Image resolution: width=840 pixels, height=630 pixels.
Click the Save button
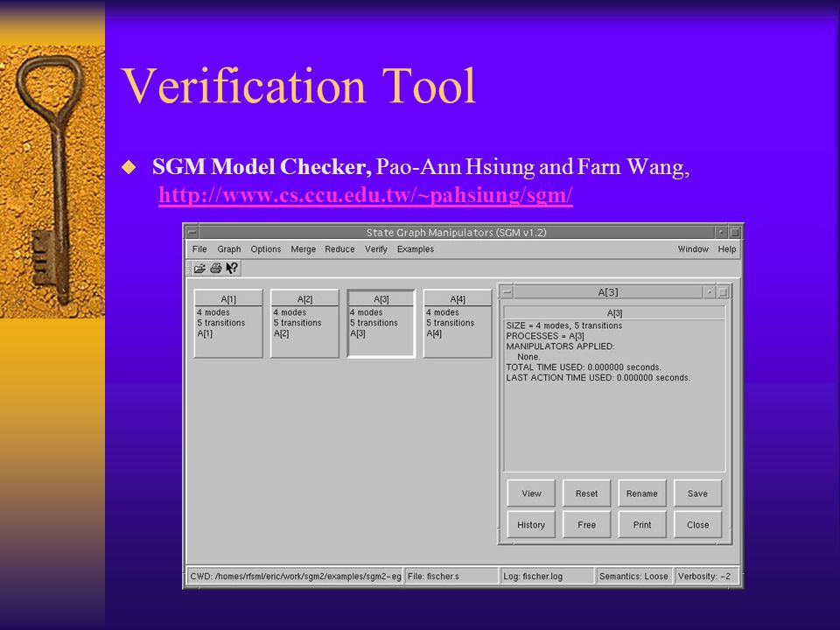697,493
